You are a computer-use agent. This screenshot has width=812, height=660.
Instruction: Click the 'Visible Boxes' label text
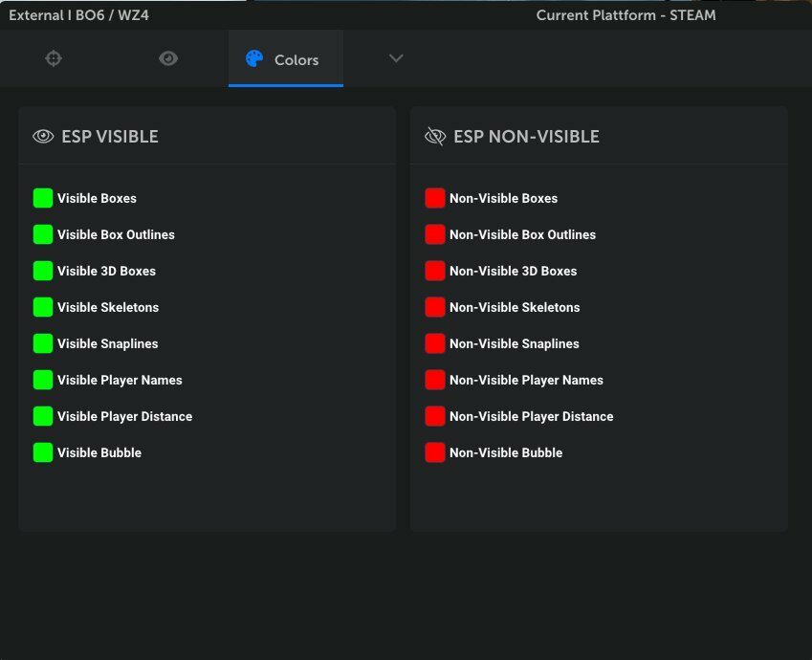(x=97, y=198)
